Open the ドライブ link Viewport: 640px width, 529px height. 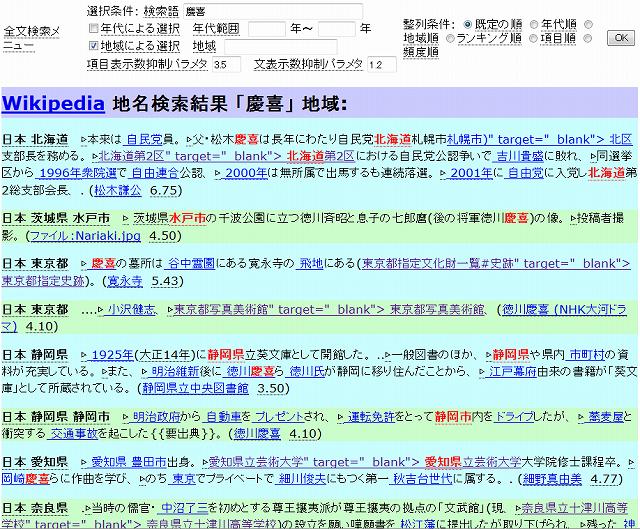pyautogui.click(x=516, y=417)
